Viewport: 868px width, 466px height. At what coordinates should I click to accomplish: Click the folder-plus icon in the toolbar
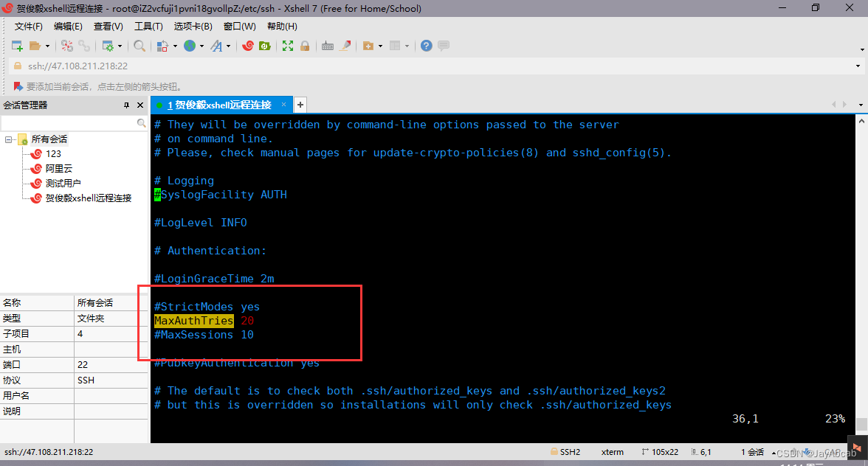pos(368,46)
